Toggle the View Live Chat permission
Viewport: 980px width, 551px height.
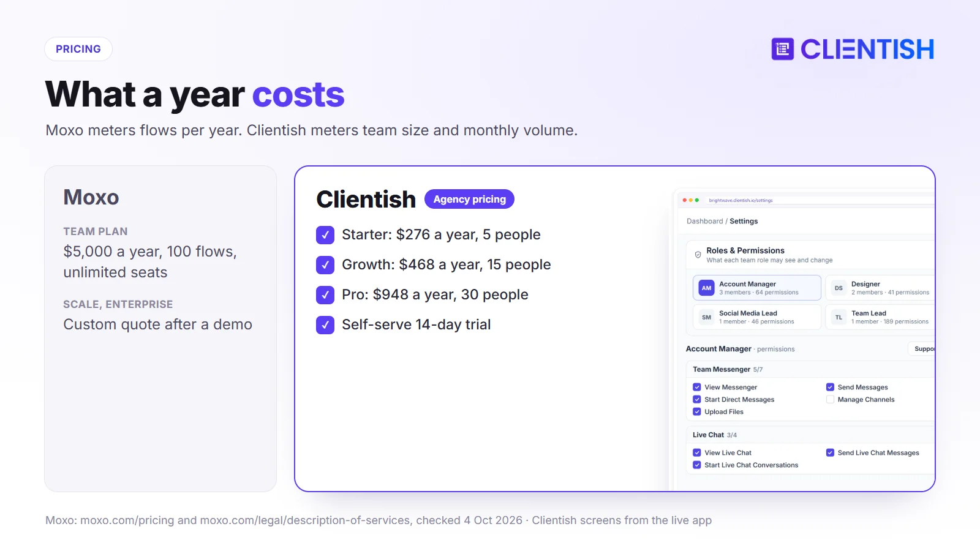pos(696,452)
